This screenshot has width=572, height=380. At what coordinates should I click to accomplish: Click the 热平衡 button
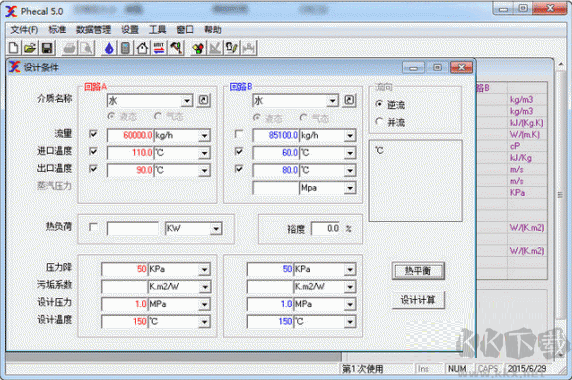point(418,271)
